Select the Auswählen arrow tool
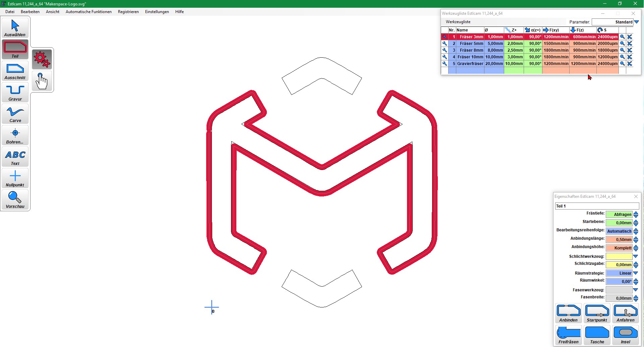 pos(15,28)
